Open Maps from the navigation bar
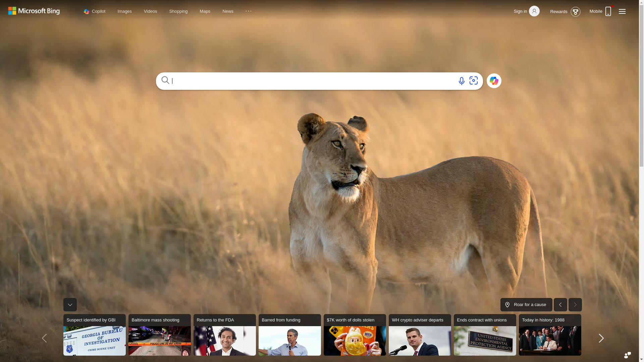 (x=205, y=11)
